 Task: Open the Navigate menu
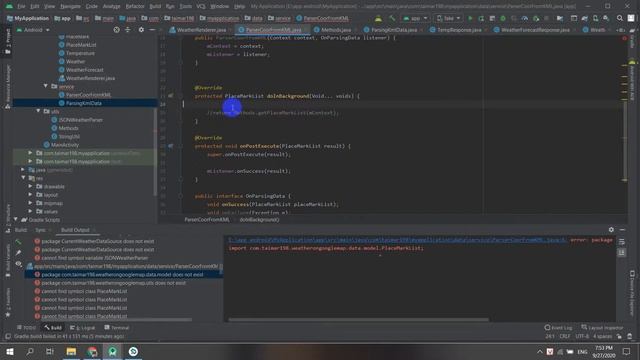70,7
